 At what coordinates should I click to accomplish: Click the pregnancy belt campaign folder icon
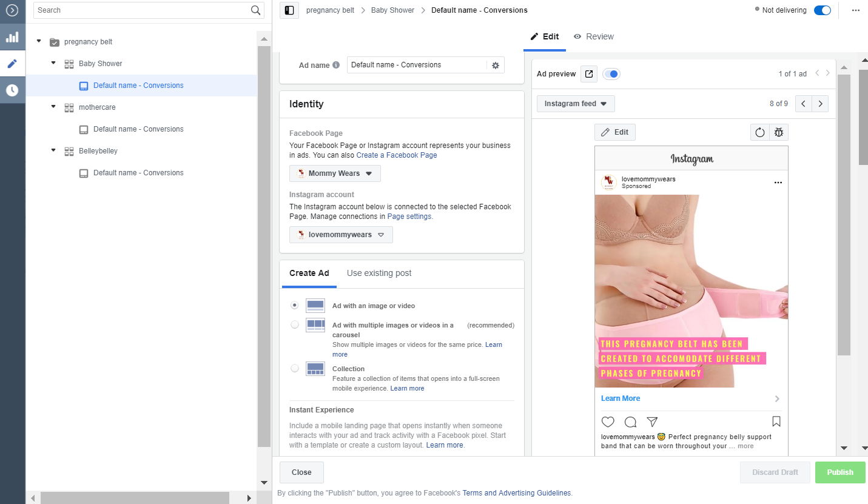pos(55,42)
